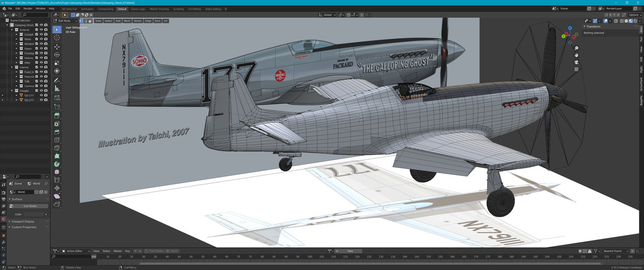The image size is (644, 270).
Task: Switch to the UV Editing workspace tab
Action: [x=194, y=9]
